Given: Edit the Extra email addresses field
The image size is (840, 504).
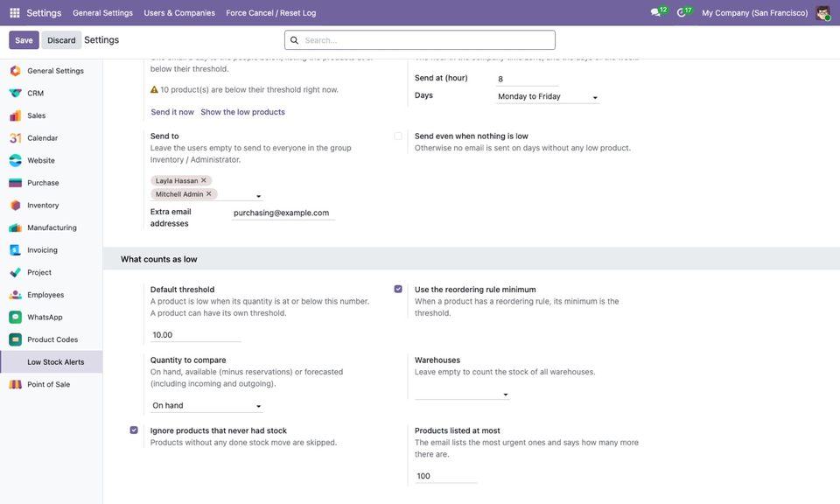Looking at the screenshot, I should [x=283, y=213].
